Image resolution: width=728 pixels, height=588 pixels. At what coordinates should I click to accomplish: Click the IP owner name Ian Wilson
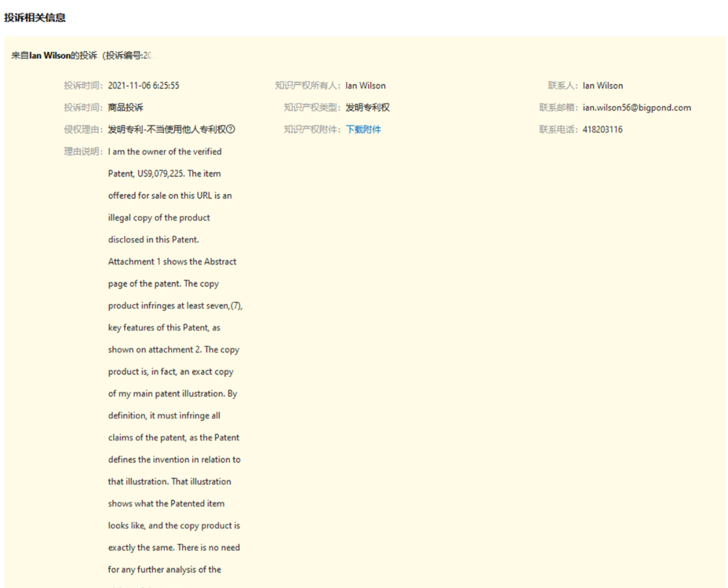pyautogui.click(x=365, y=86)
